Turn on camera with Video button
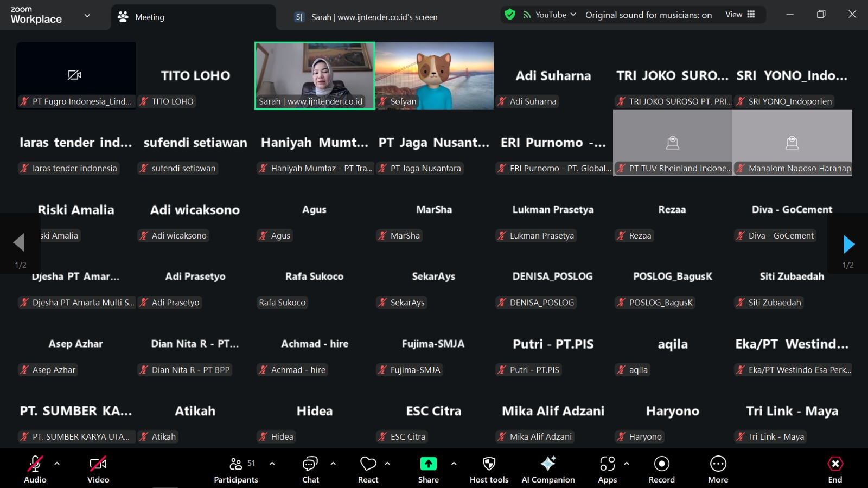868x488 pixels. pos(98,470)
